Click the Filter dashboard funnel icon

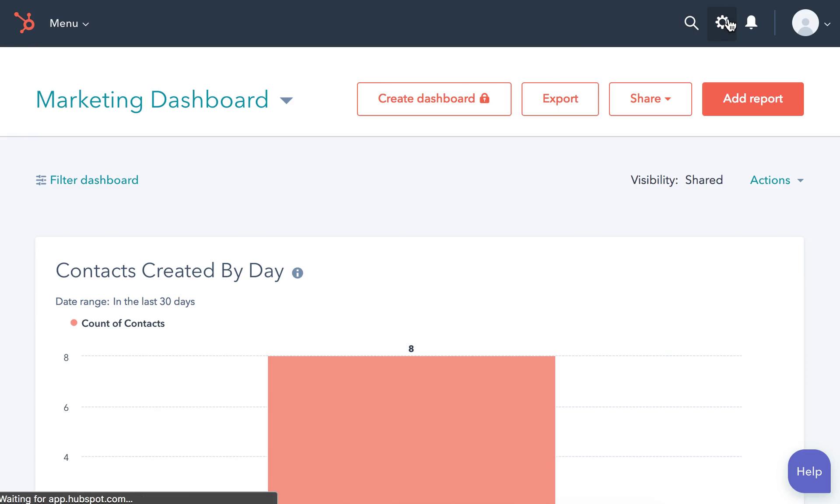40,179
